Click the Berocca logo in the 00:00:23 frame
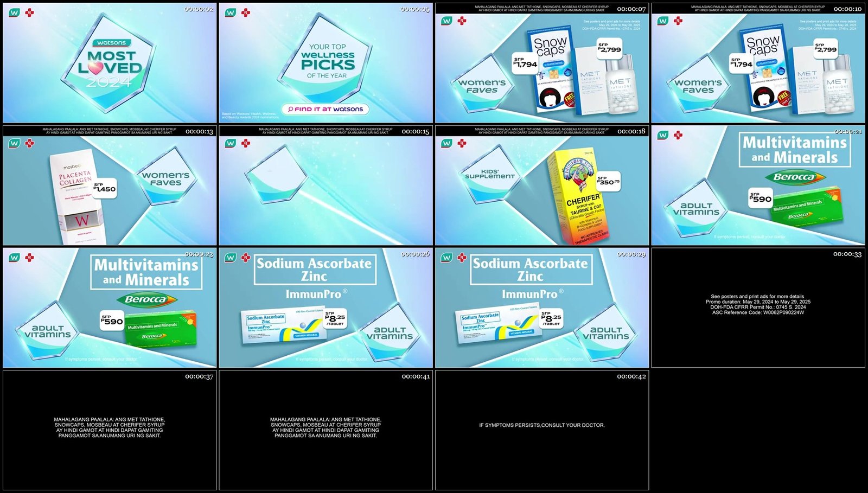Screen dimensions: 868x493 click(146, 299)
